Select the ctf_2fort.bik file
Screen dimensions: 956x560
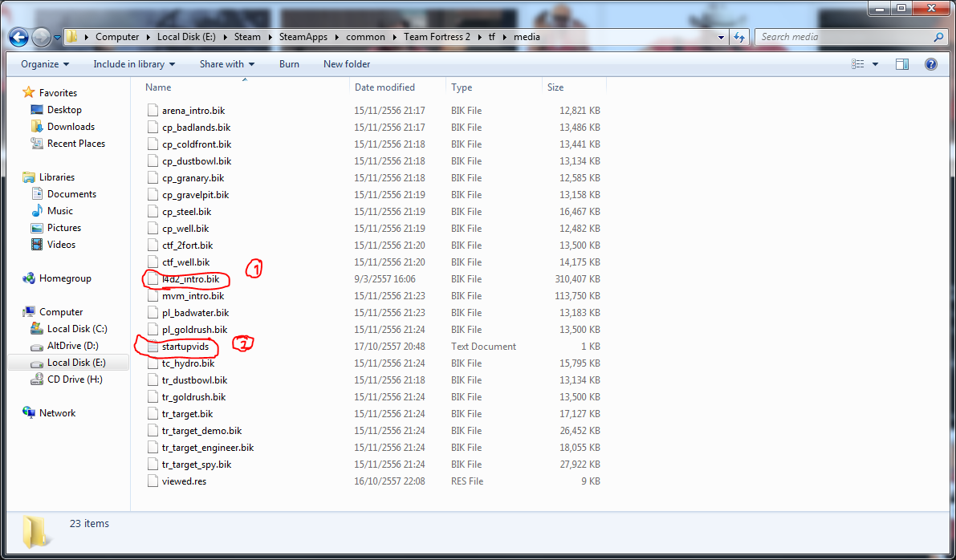point(188,245)
